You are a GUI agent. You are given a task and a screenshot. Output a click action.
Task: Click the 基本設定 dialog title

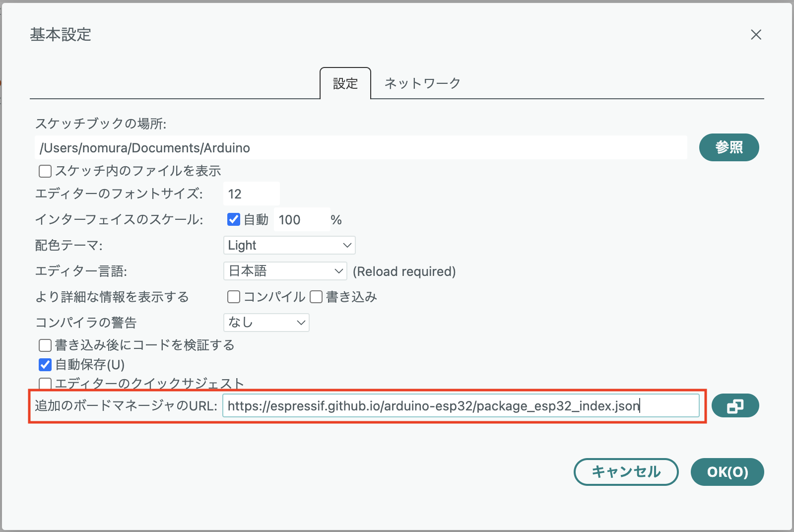point(61,35)
